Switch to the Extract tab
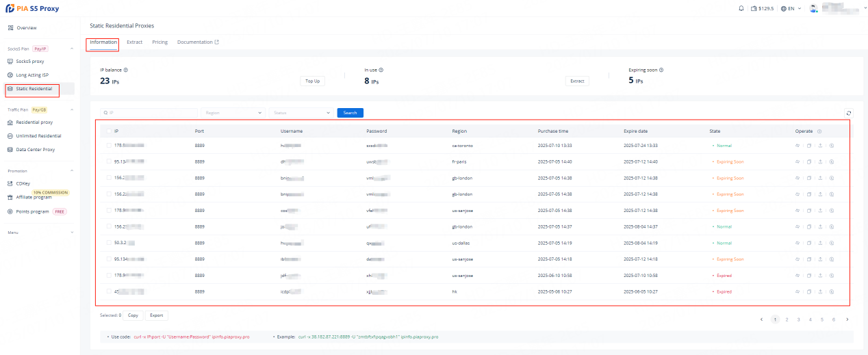Screen dimensions: 868x355 point(134,42)
